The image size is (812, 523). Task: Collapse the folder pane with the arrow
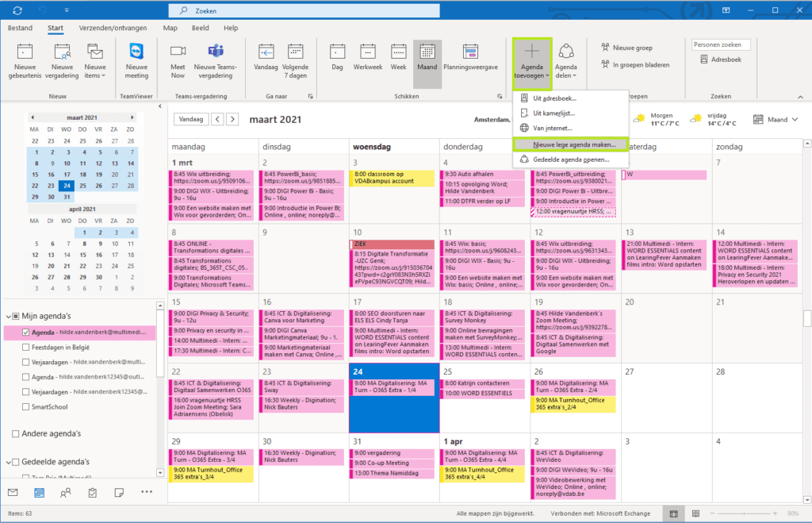160,106
